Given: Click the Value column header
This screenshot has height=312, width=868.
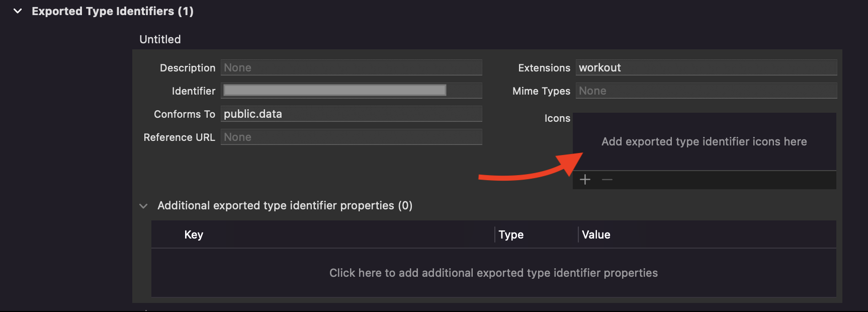Looking at the screenshot, I should tap(596, 235).
